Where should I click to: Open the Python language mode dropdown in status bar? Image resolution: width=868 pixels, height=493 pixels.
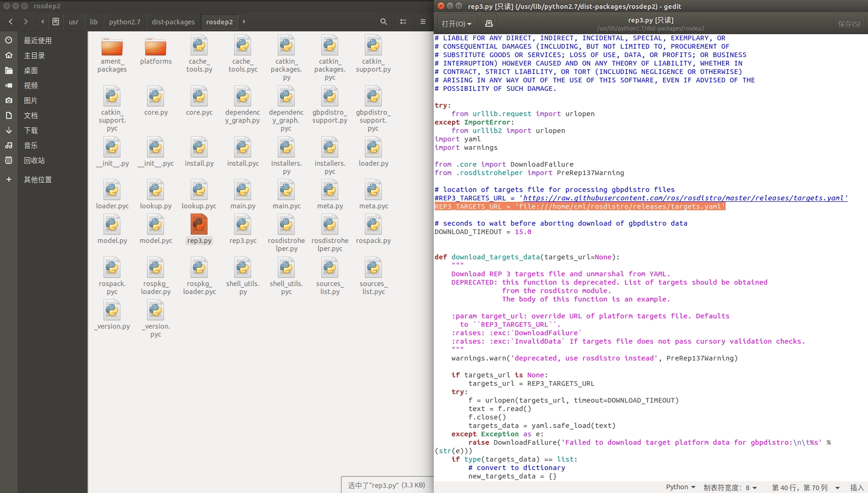pyautogui.click(x=679, y=487)
